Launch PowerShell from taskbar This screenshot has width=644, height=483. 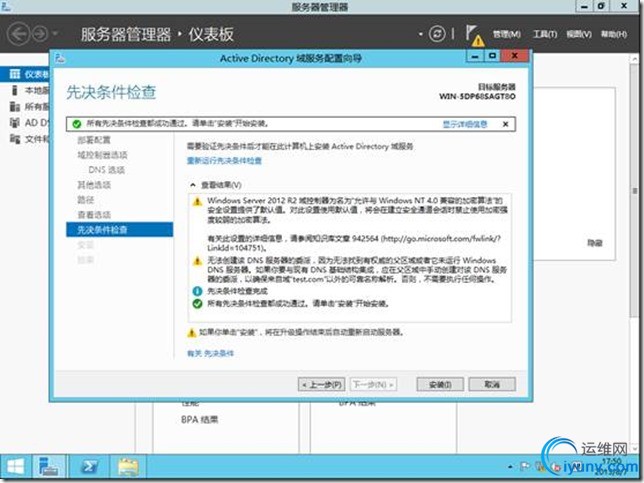point(90,467)
